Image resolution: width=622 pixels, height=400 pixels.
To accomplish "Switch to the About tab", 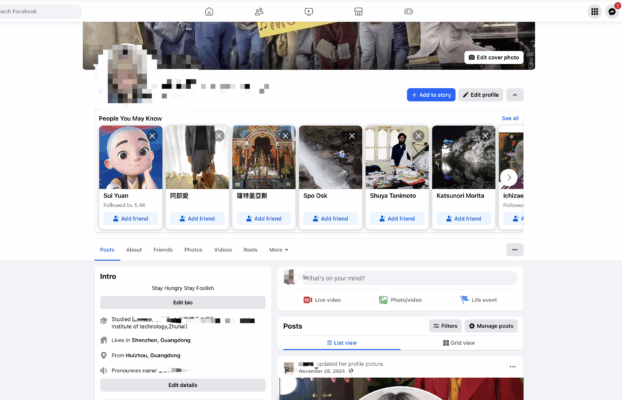I will pos(134,250).
